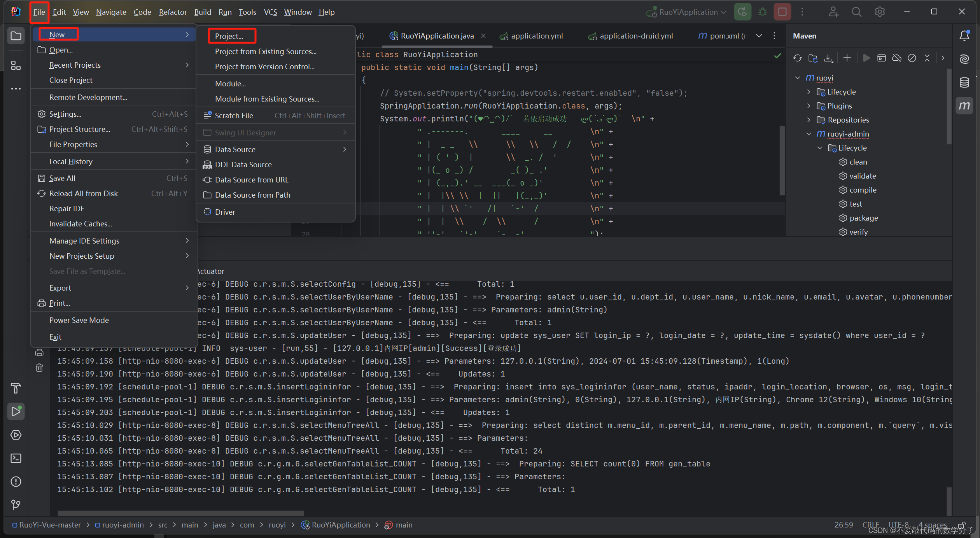Open the Database tool window icon

pos(964,82)
